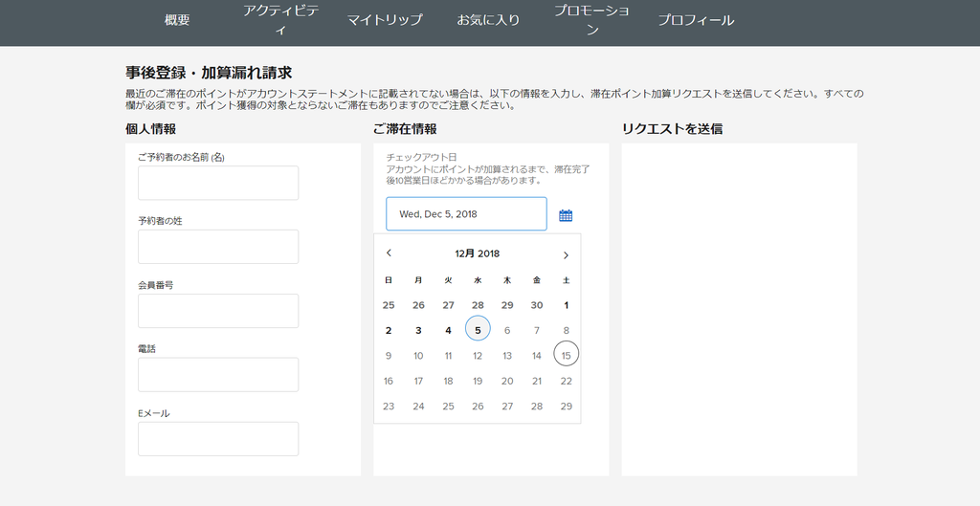Select date 11 in the calendar
The image size is (980, 506).
pos(448,356)
